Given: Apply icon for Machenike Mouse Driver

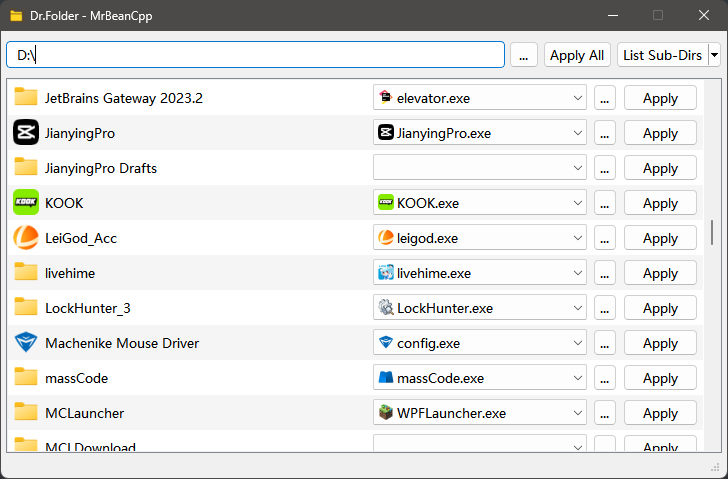Looking at the screenshot, I should pos(660,343).
